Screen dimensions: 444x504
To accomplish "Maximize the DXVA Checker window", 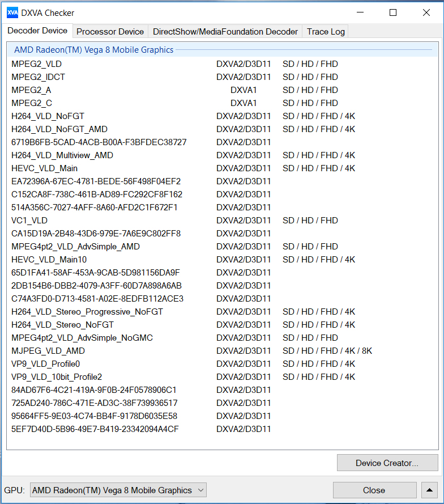I will pos(393,12).
